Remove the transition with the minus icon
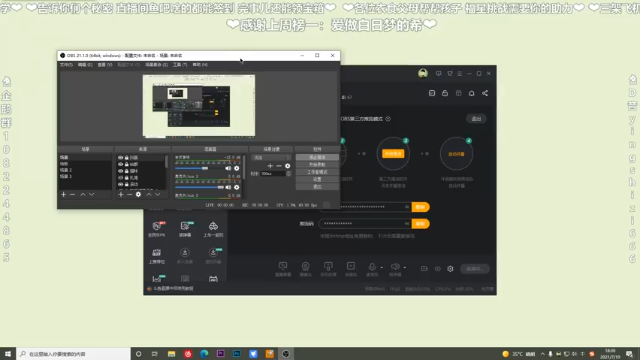 [279, 166]
